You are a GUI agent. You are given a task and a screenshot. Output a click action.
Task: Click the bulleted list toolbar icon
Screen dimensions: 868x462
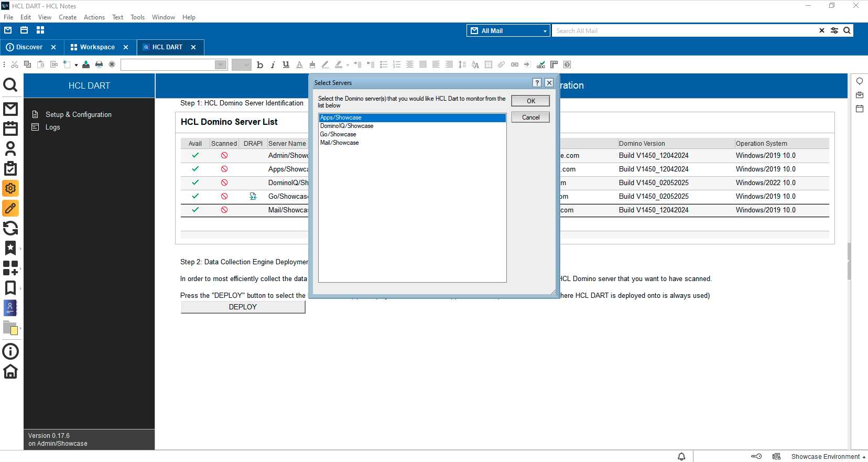384,65
